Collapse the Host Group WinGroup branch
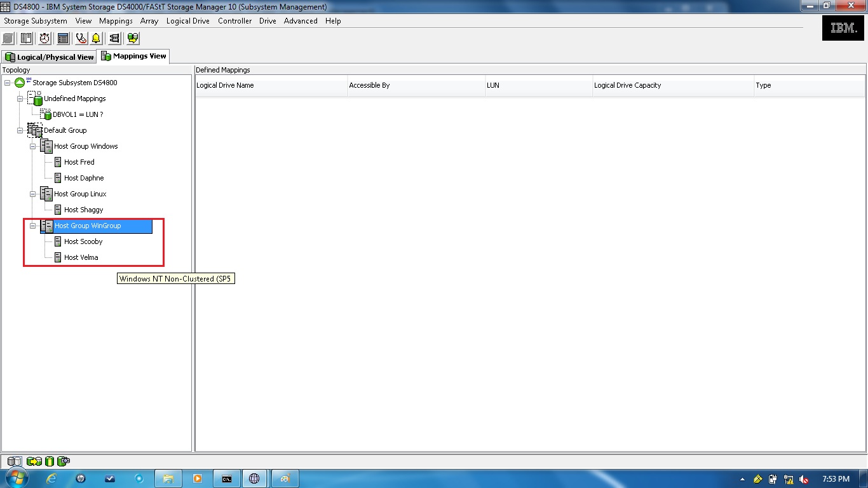This screenshot has width=868, height=488. pyautogui.click(x=32, y=226)
